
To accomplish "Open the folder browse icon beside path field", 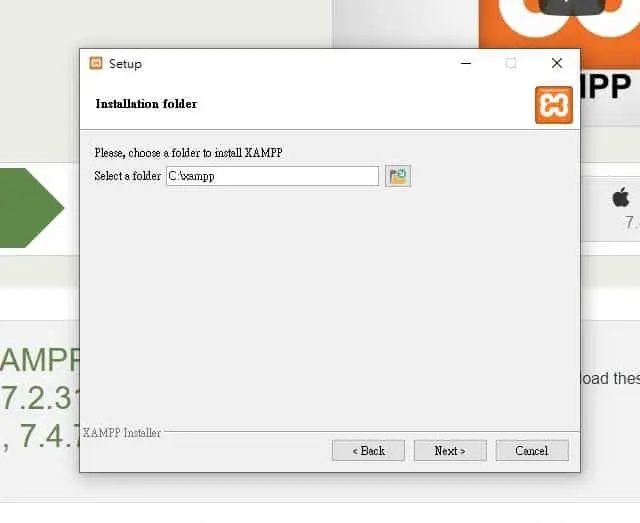I will tap(398, 176).
